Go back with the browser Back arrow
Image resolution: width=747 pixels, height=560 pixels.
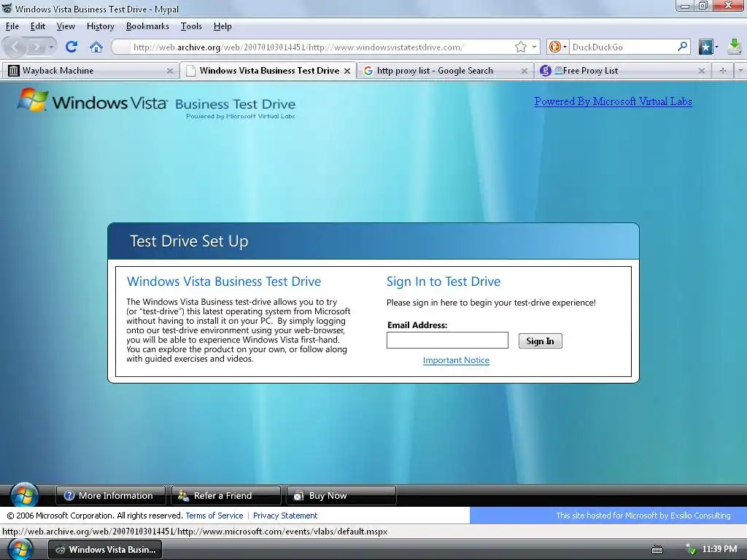(x=15, y=47)
